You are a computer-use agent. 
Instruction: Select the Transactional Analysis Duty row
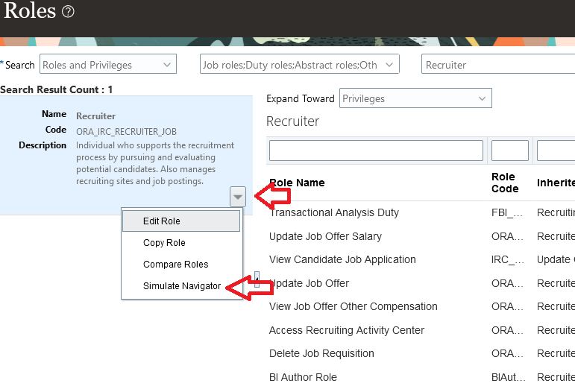421,212
